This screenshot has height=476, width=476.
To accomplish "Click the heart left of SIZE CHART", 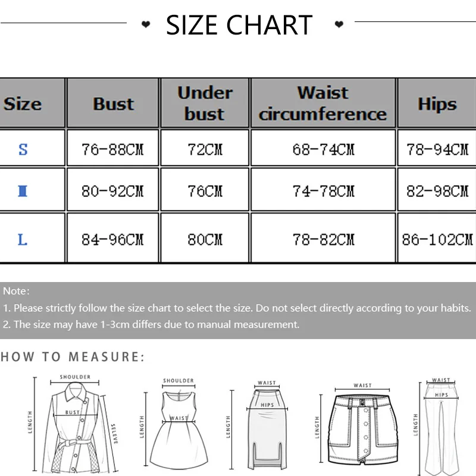I will click(146, 24).
